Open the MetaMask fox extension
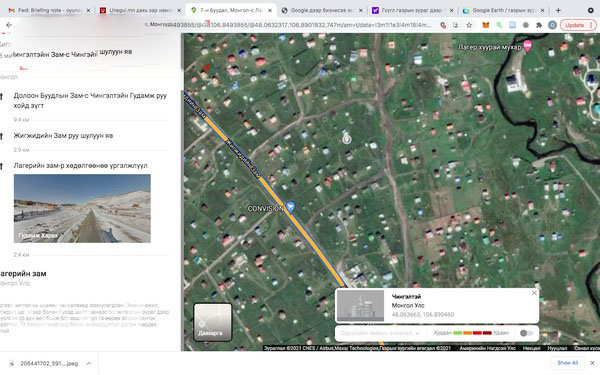600x375 pixels. [485, 25]
